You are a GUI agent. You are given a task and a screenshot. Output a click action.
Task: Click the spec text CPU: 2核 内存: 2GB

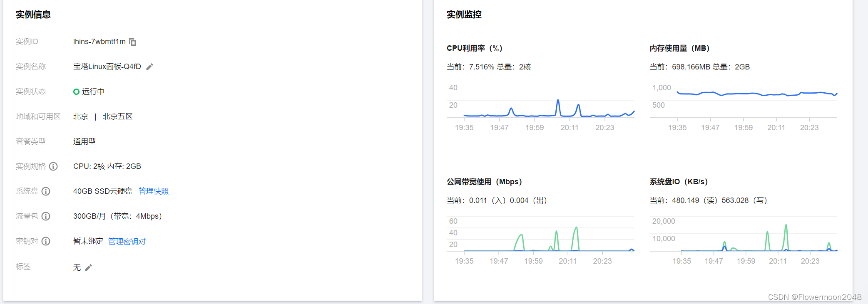[x=107, y=166]
